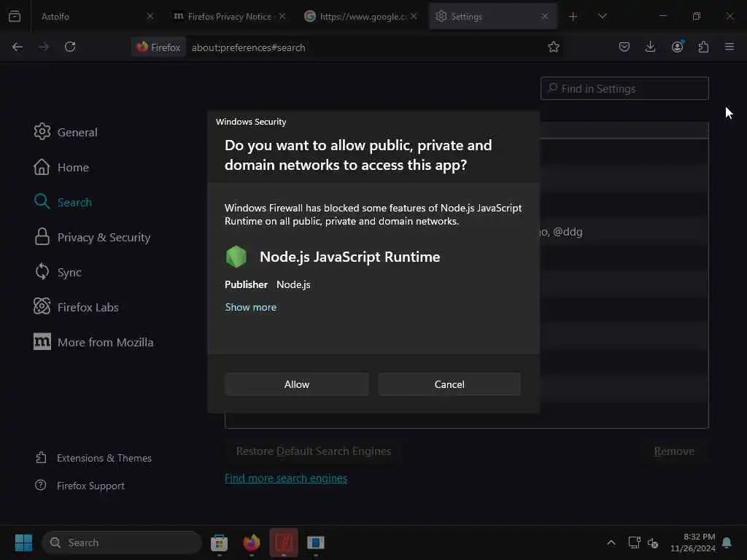Show hidden tray icons chevron
The height and width of the screenshot is (560, 747).
pyautogui.click(x=611, y=542)
